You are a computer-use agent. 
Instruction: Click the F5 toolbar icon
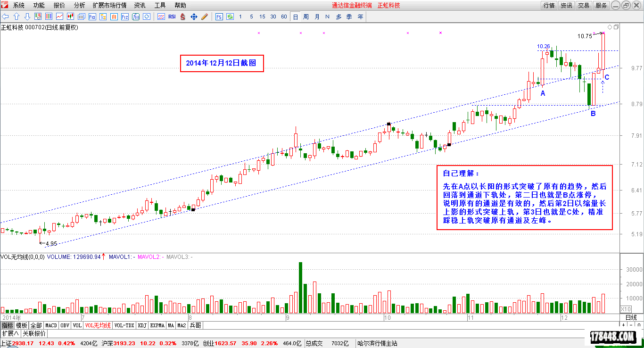219,17
